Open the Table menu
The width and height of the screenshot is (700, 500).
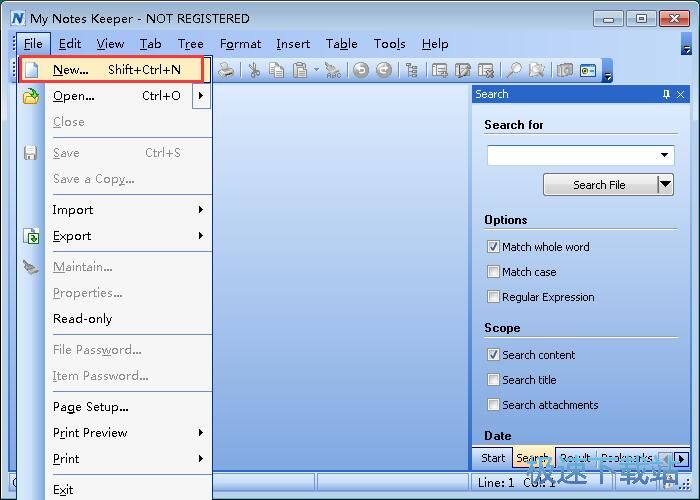coord(342,44)
